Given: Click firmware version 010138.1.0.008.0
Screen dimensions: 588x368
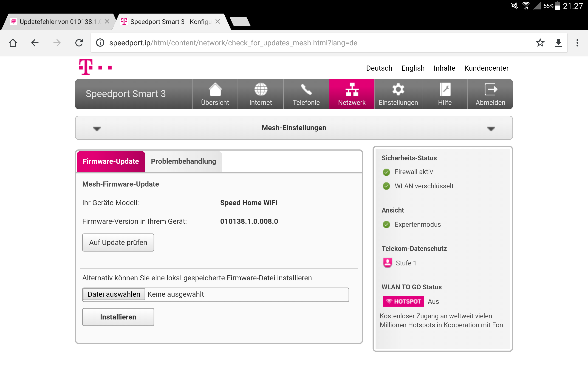Looking at the screenshot, I should tap(249, 221).
